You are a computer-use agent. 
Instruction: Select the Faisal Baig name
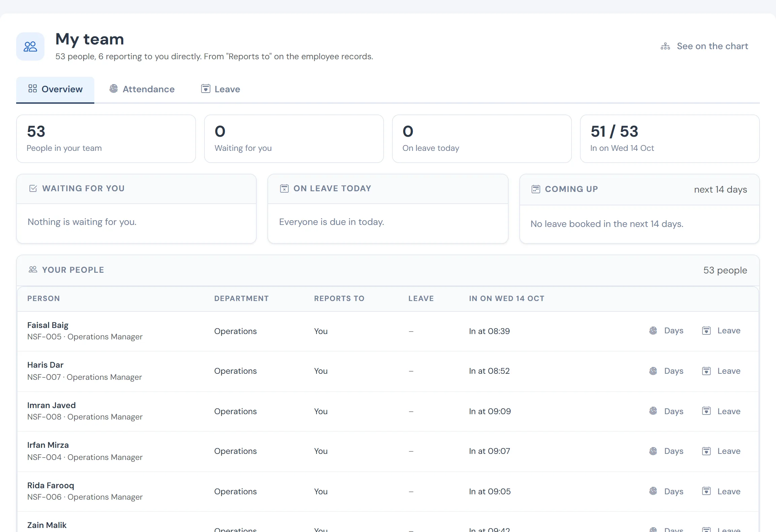48,325
